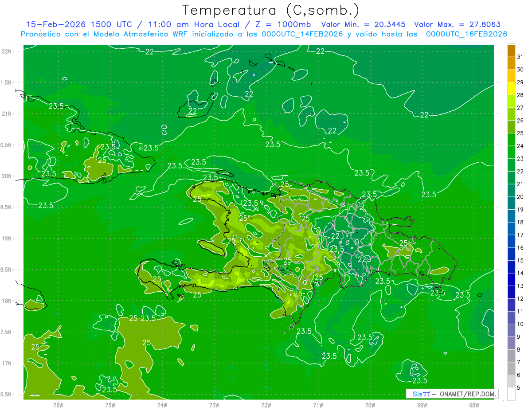The image size is (532, 411).
Task: Pick the lime swatch between 27 and 28
Action: [x=511, y=102]
